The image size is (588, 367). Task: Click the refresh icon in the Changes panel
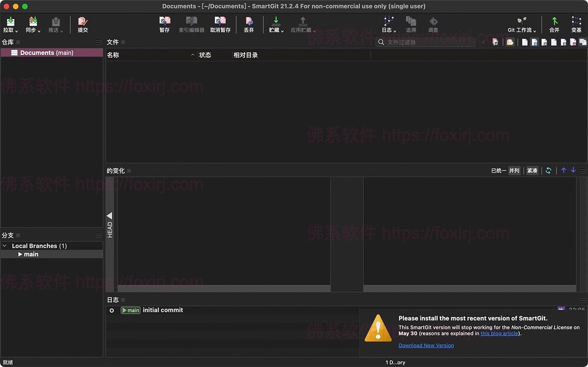tap(549, 170)
